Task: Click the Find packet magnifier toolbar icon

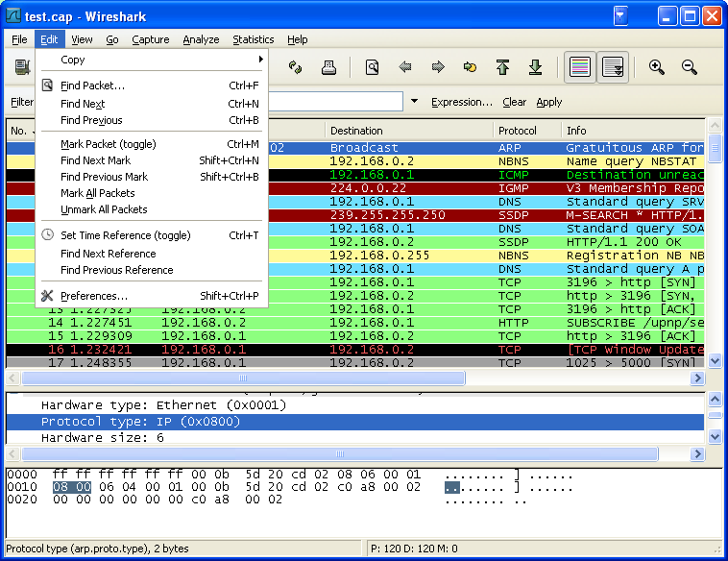Action: click(372, 67)
